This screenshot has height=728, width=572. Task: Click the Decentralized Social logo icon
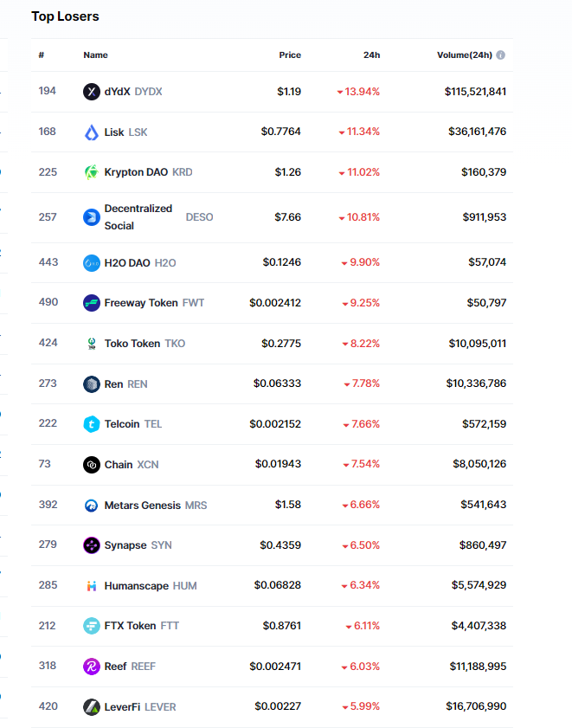pos(92,217)
